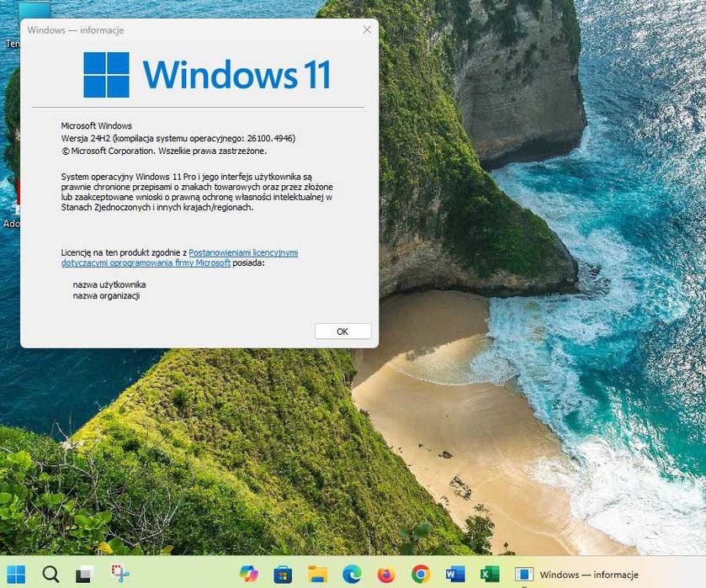Screen dimensions: 706x588
Task: Click the 'Microsoft Windows' label
Action: 97,125
